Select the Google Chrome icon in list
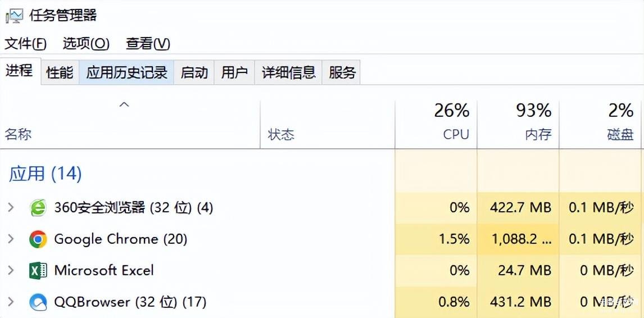 click(38, 239)
